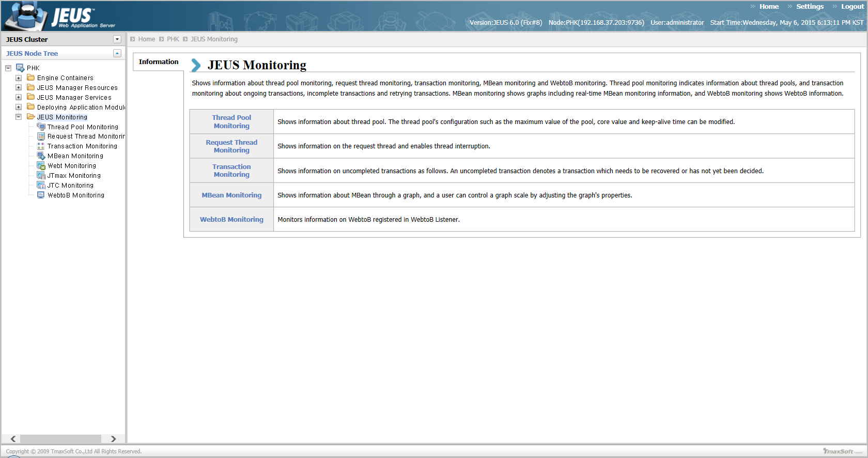
Task: Collapse the JEUS Monitoring tree node
Action: pyautogui.click(x=19, y=117)
